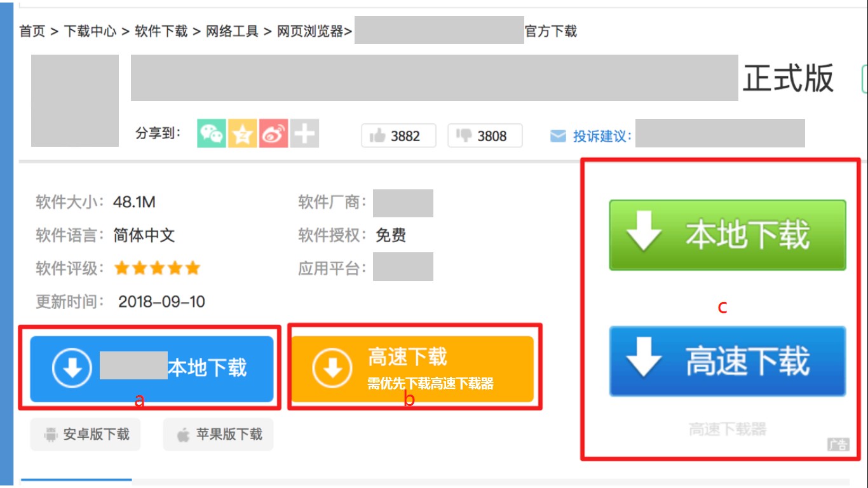This screenshot has height=488, width=868.
Task: Open the 网络工具 category page
Action: coord(231,31)
